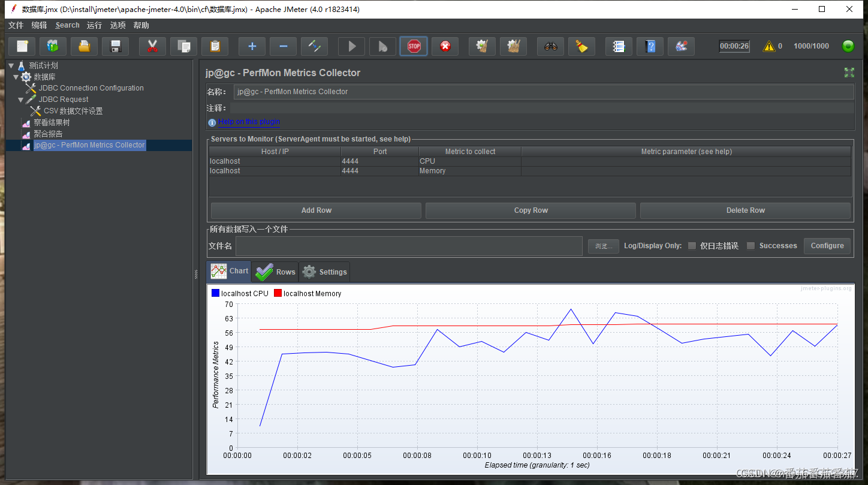868x485 pixels.
Task: Click the elapsed time 00:00:26 display
Action: [x=734, y=46]
